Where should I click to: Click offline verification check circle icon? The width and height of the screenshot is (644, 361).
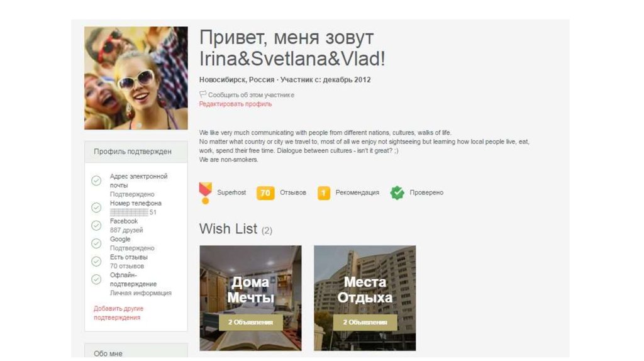coord(96,280)
